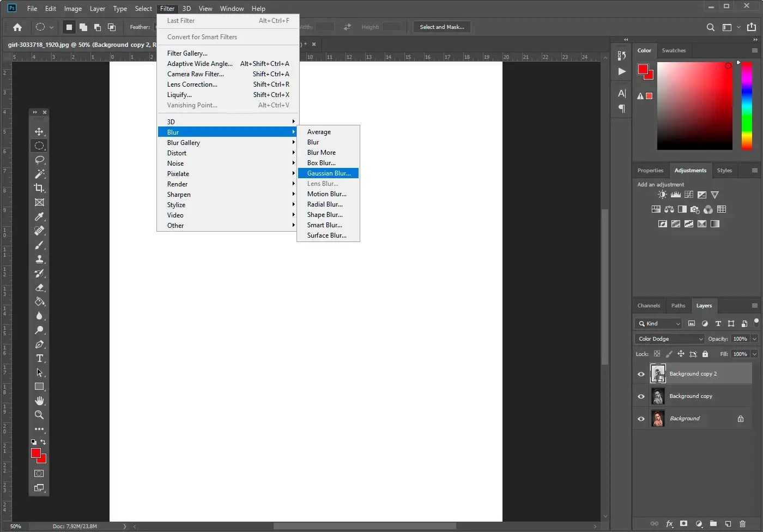This screenshot has width=763, height=532.
Task: Create a new layer
Action: tap(727, 524)
